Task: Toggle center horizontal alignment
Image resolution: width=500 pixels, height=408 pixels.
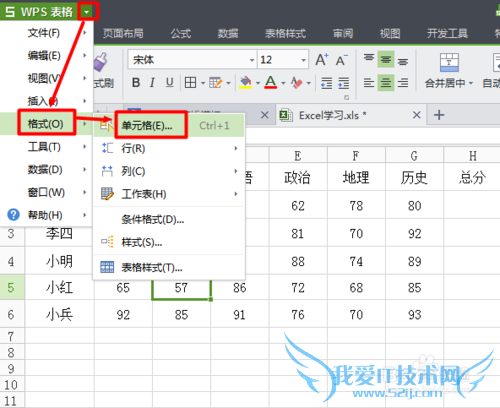Action: (x=386, y=83)
